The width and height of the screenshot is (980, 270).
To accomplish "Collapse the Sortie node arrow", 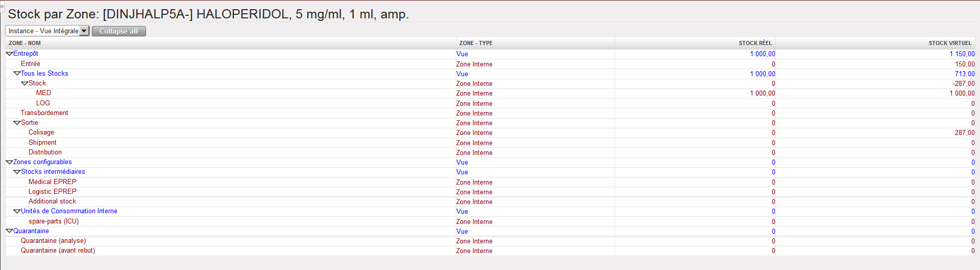I will (17, 123).
